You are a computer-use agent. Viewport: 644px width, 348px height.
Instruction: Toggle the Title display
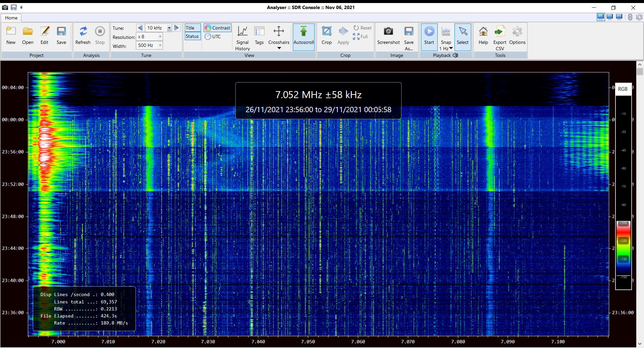[x=193, y=28]
